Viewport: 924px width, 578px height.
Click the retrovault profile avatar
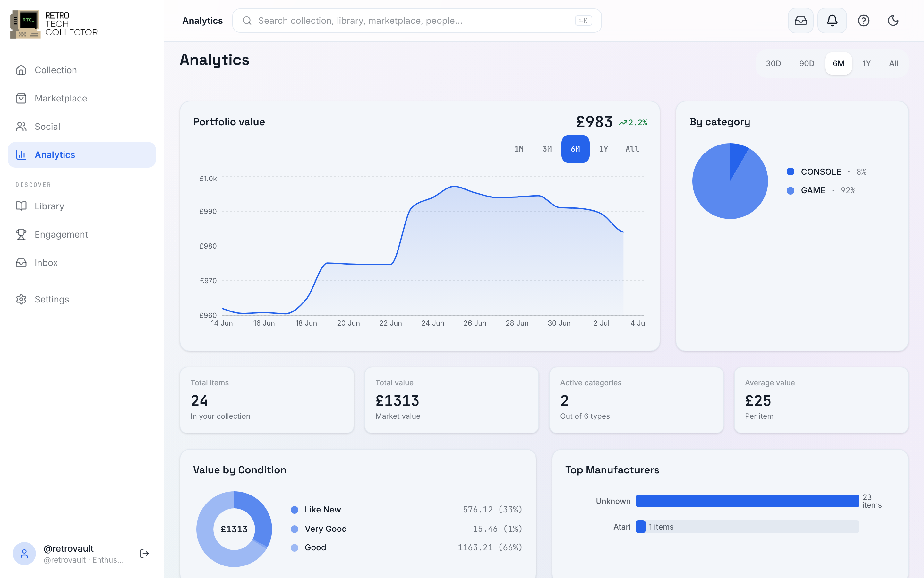[x=24, y=554]
